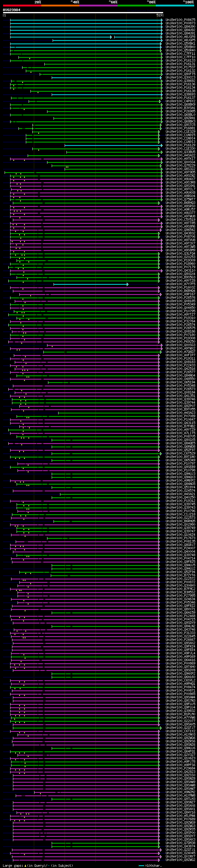Image resolution: width=197 pixels, height=868 pixels.
Task: Select the UniRef100_Q9TLH3 label
Action: (180, 799)
